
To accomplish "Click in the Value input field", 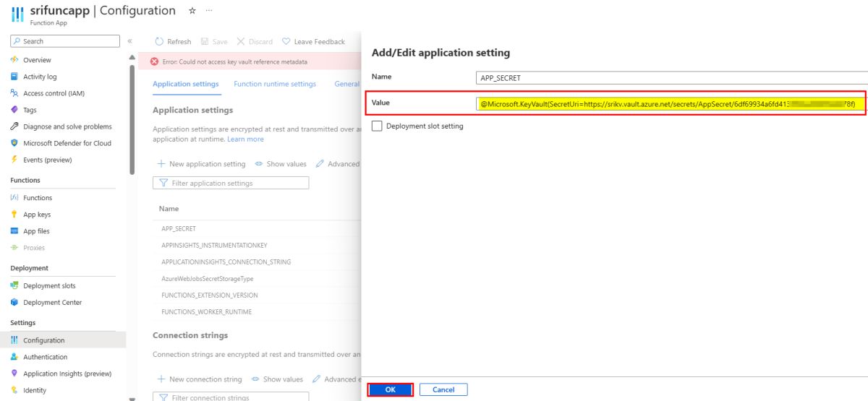I will pos(672,104).
